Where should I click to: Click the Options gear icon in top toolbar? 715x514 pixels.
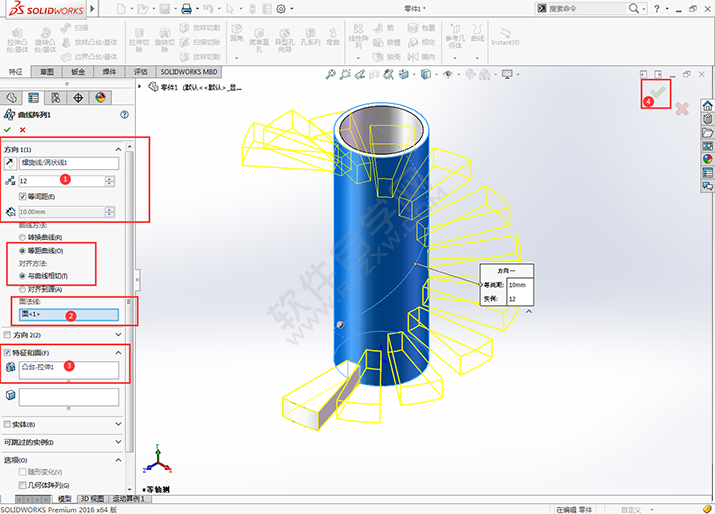click(280, 8)
